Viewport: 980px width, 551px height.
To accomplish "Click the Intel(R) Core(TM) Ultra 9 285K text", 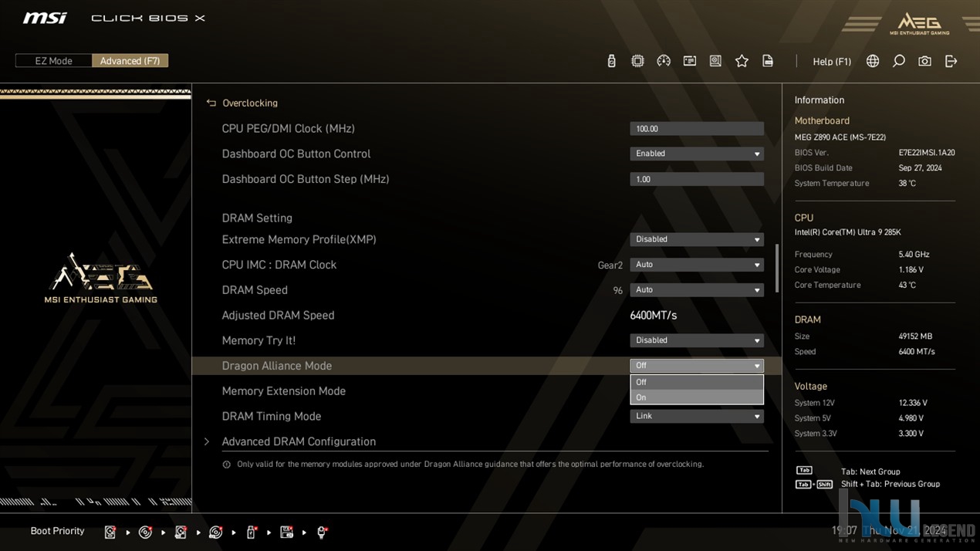I will pyautogui.click(x=847, y=232).
